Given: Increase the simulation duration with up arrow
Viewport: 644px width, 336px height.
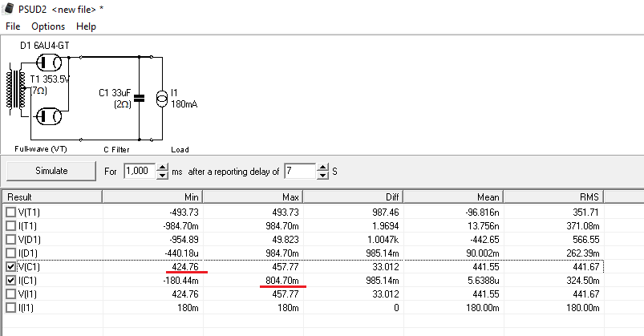Looking at the screenshot, I should 163,167.
